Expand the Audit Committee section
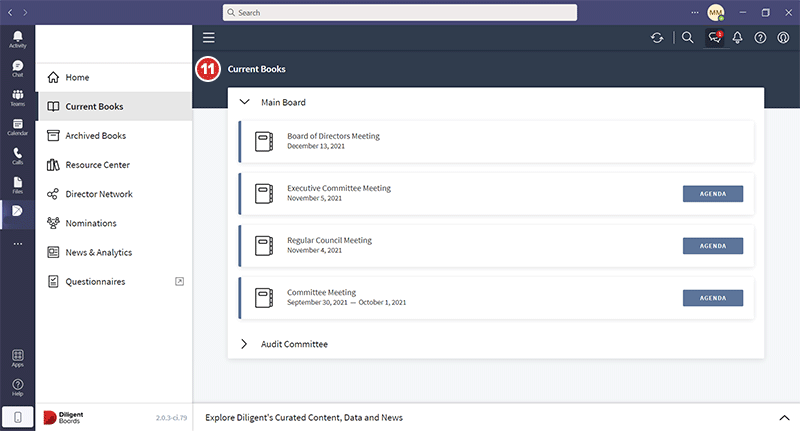 click(245, 344)
